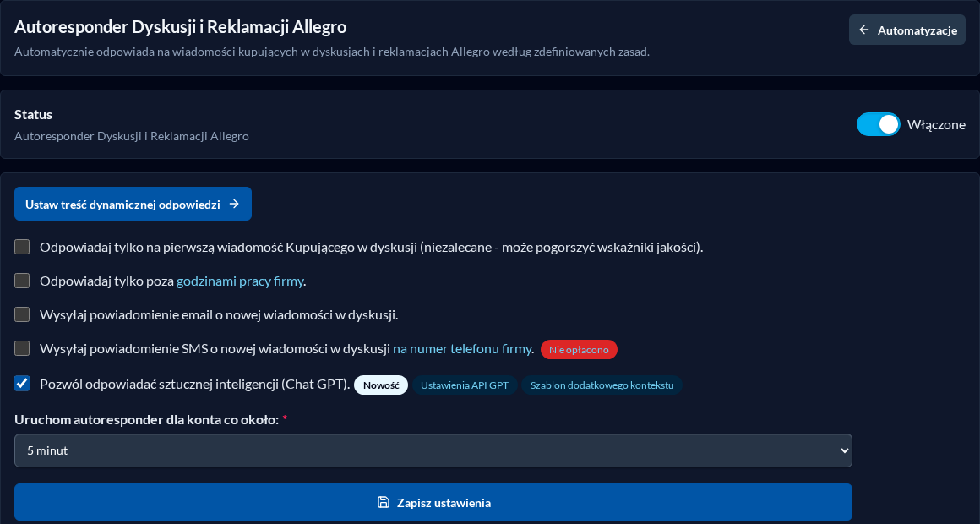
Task: Follow the 'na numer telefonu firmy' link
Action: coord(462,349)
